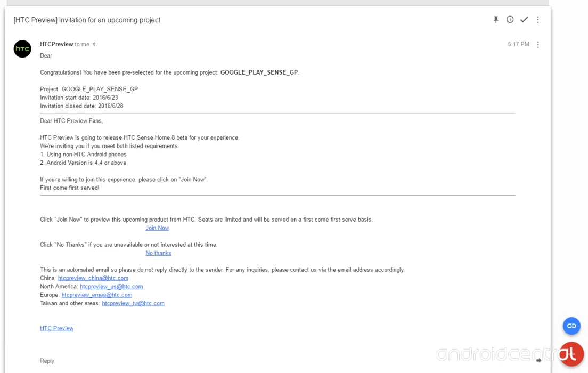Snooze the email with clock icon
This screenshot has width=588, height=373.
click(510, 20)
